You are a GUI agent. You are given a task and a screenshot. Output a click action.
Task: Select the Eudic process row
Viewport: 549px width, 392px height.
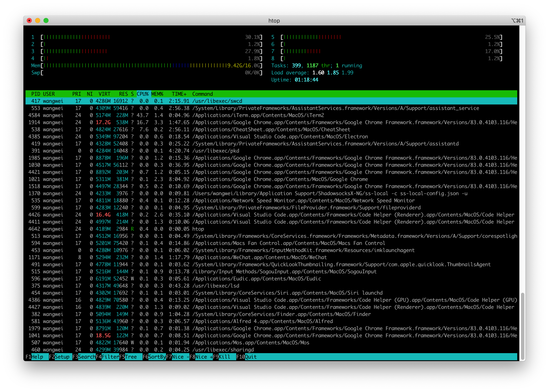pyautogui.click(x=271, y=279)
